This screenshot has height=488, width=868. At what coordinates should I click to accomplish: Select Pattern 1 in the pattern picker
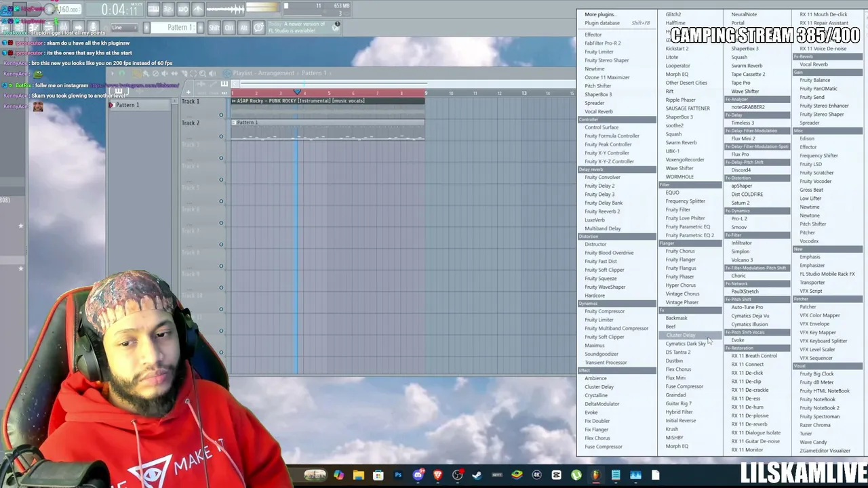(x=140, y=105)
